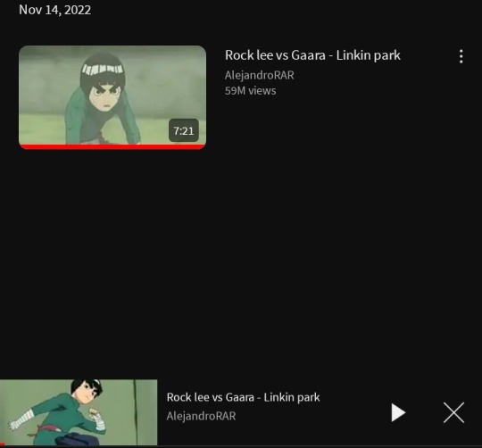Image resolution: width=482 pixels, height=448 pixels.
Task: Click the red watch-progress bar on the thumbnail
Action: pyautogui.click(x=112, y=147)
